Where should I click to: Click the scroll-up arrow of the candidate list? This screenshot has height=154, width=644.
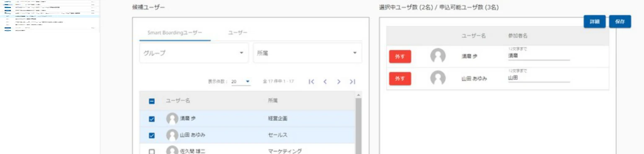point(358,95)
